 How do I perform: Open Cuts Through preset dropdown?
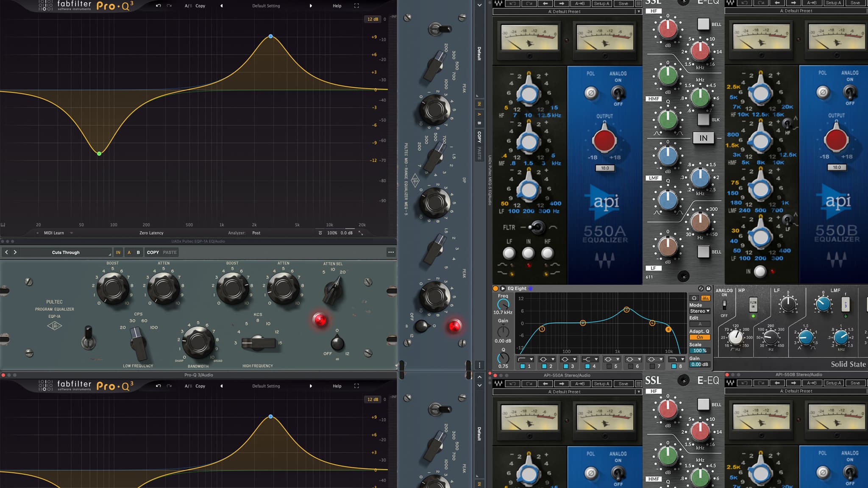pos(66,252)
